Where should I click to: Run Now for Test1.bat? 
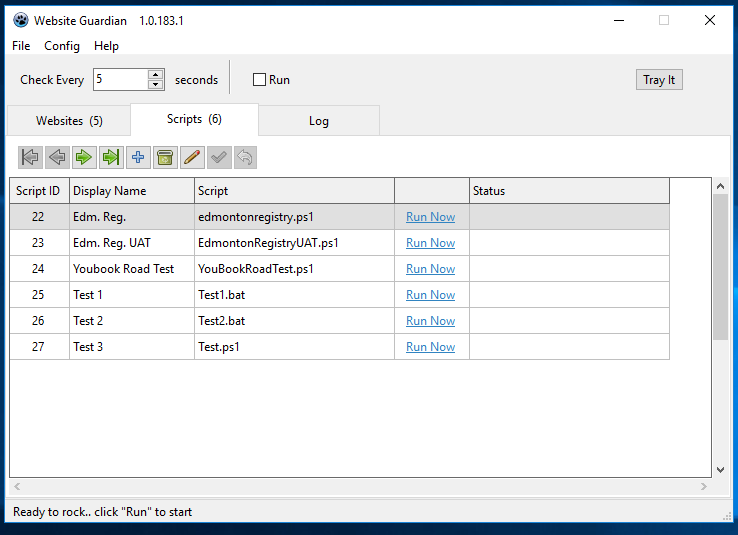[x=430, y=295]
